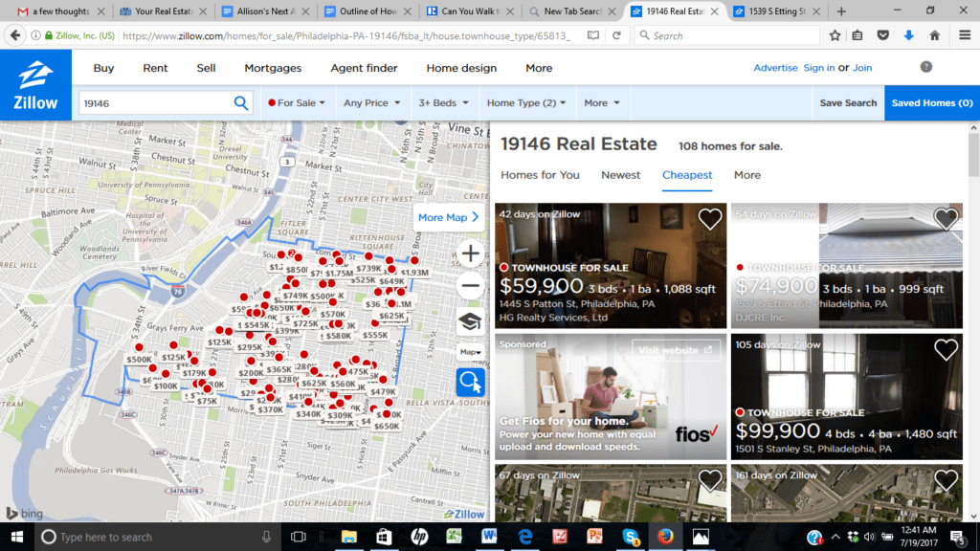Screen dimensions: 980x551
Task: Open Saved Homes (0) button
Action: (932, 103)
